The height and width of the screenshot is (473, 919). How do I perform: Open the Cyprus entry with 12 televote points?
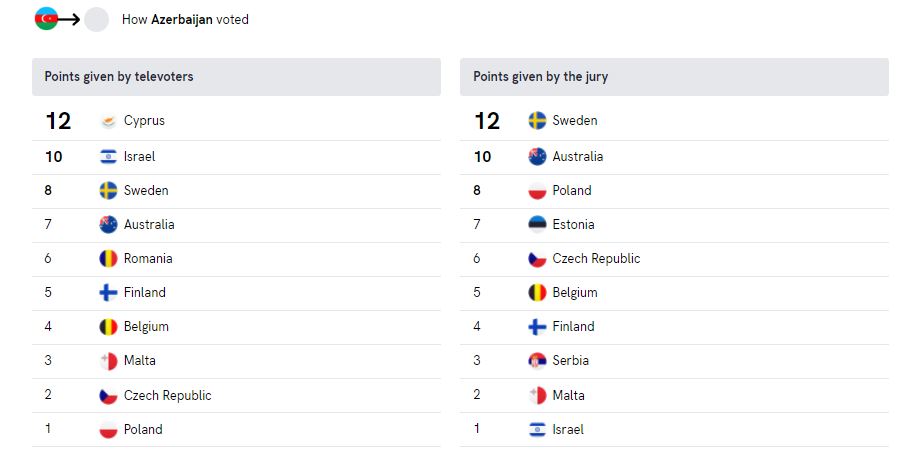tap(236, 121)
